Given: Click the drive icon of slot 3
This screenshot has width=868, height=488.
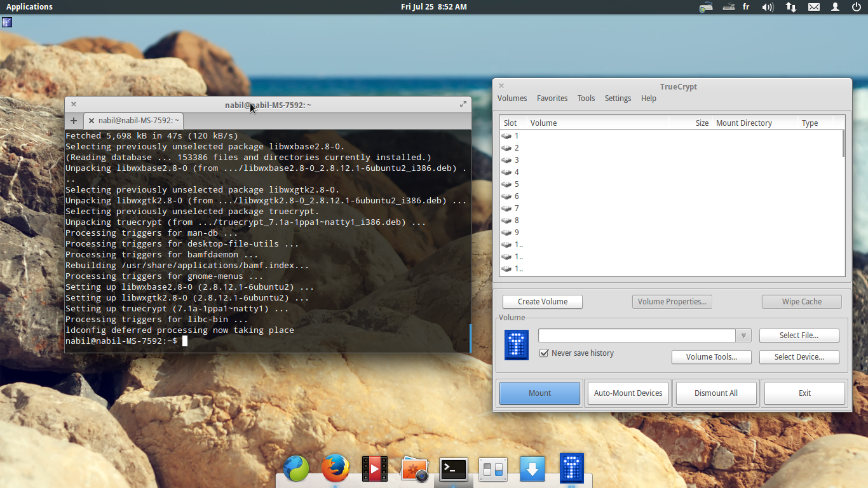Looking at the screenshot, I should (x=506, y=160).
